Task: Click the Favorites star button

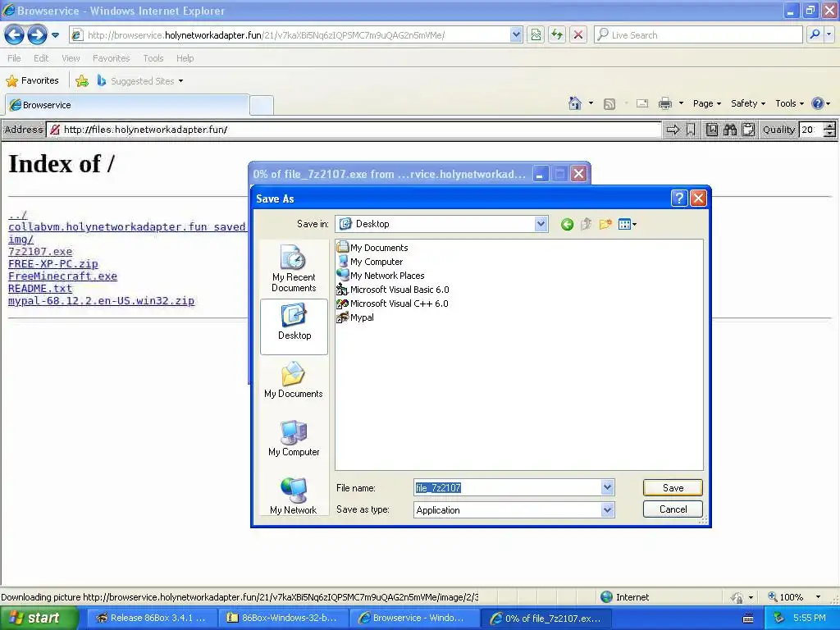Action: click(32, 80)
